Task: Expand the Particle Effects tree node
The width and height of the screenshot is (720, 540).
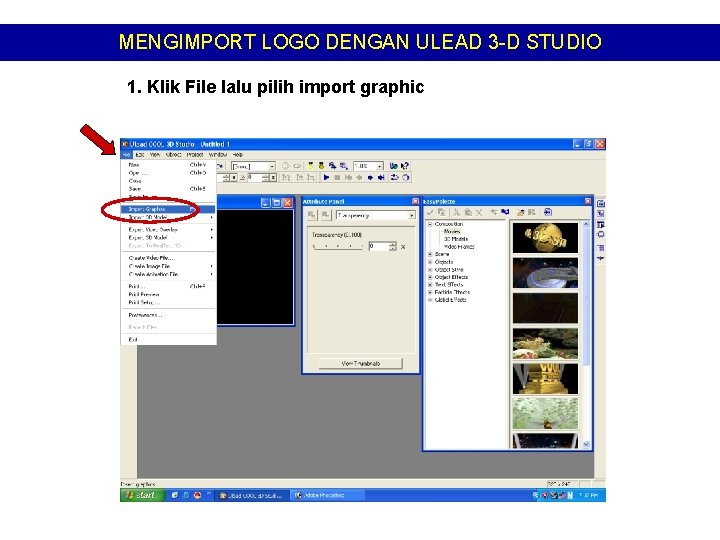Action: [430, 292]
